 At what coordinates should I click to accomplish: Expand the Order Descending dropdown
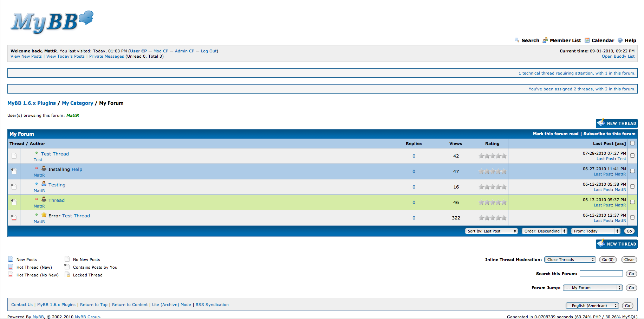[x=544, y=231]
